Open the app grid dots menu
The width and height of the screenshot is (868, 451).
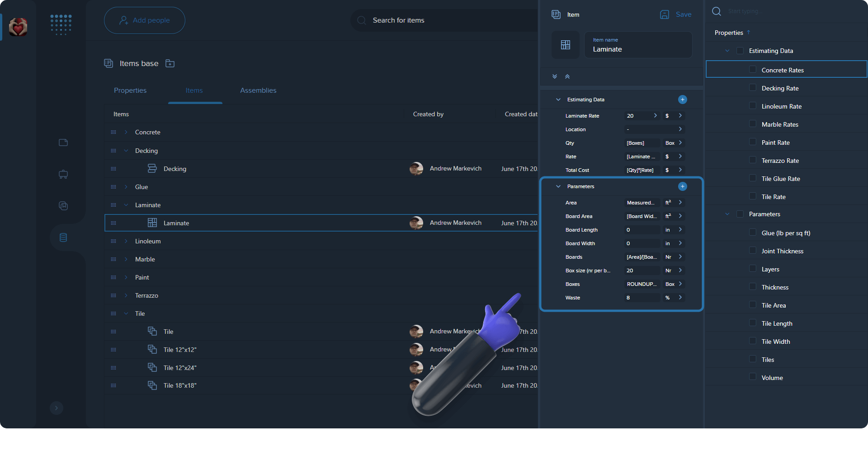(x=61, y=24)
